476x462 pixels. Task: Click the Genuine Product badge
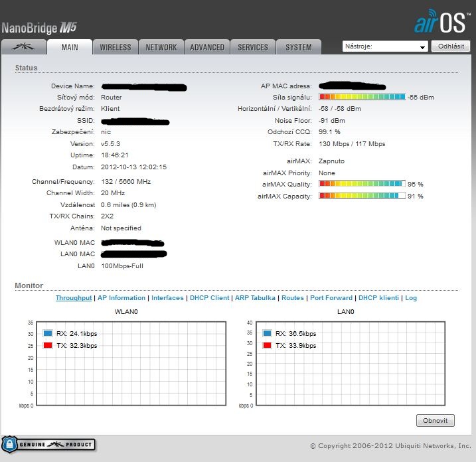click(48, 444)
